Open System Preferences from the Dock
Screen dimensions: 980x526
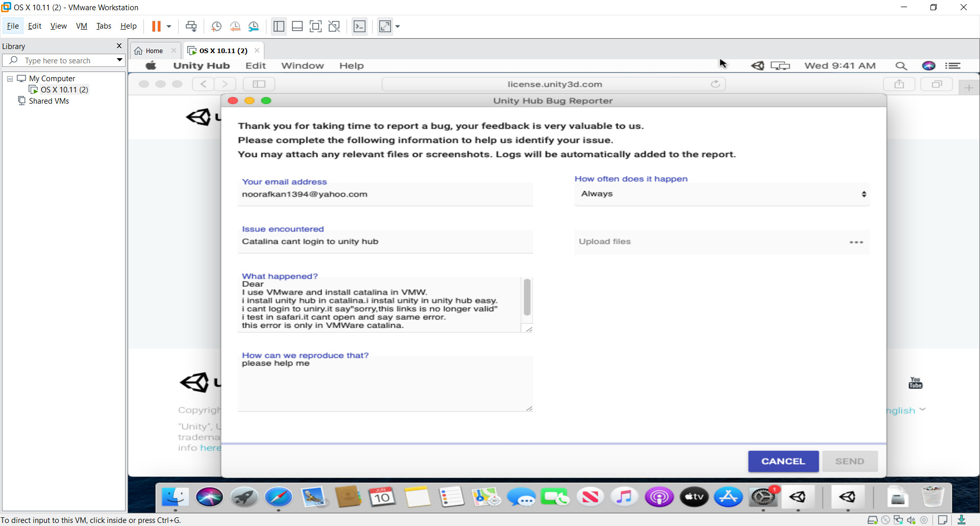coord(763,496)
